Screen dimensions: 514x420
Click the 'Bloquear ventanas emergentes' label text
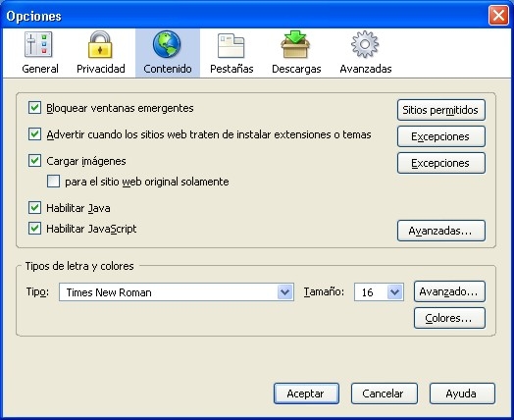[x=120, y=108]
